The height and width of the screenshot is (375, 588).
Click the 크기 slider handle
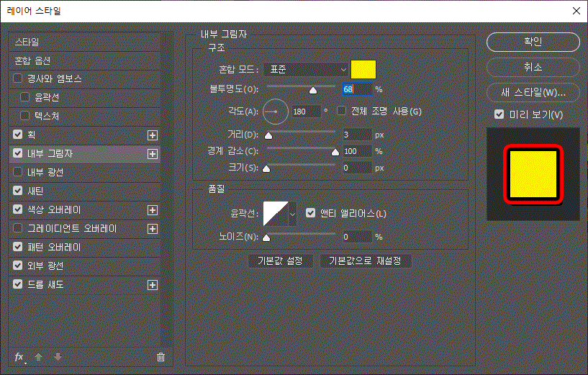(x=266, y=169)
